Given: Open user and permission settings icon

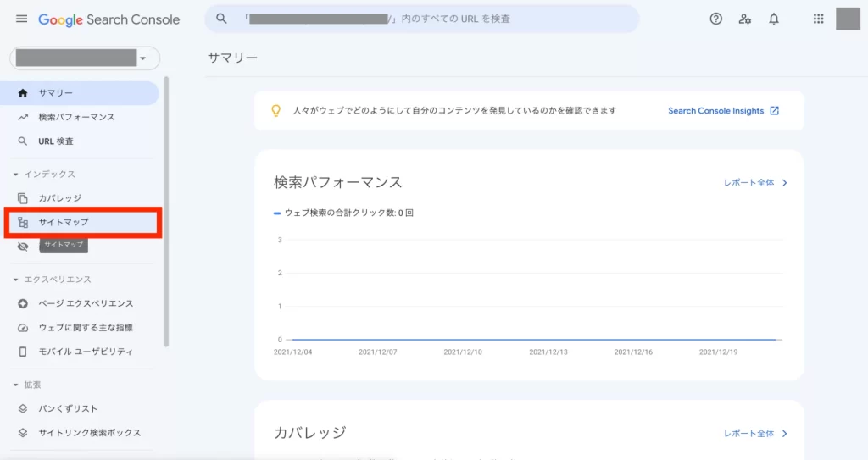Looking at the screenshot, I should pos(744,19).
